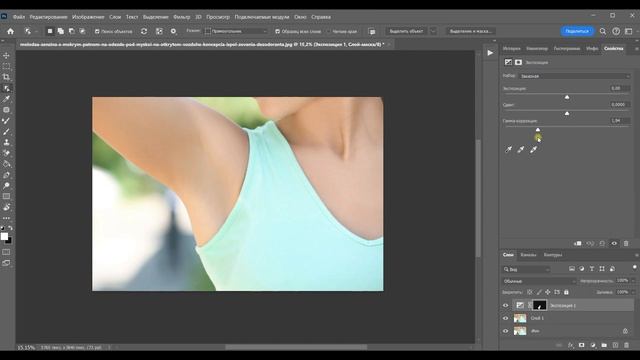The width and height of the screenshot is (640, 360).
Task: Click the blue Поделиться button
Action: (x=577, y=31)
